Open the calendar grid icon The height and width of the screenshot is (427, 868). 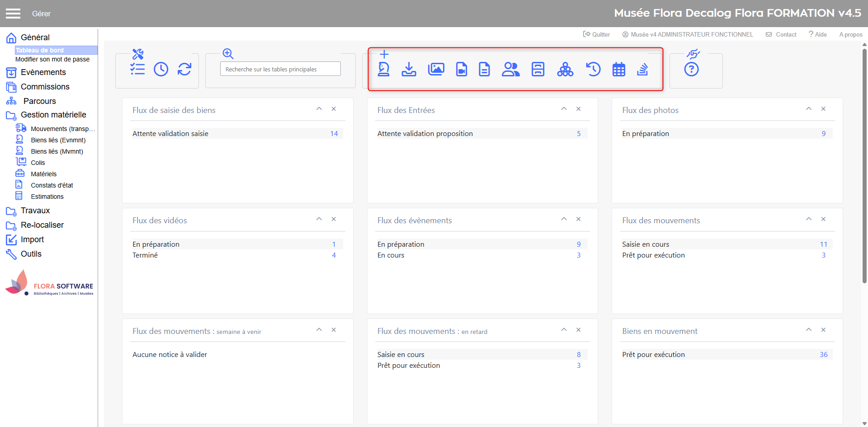tap(618, 70)
